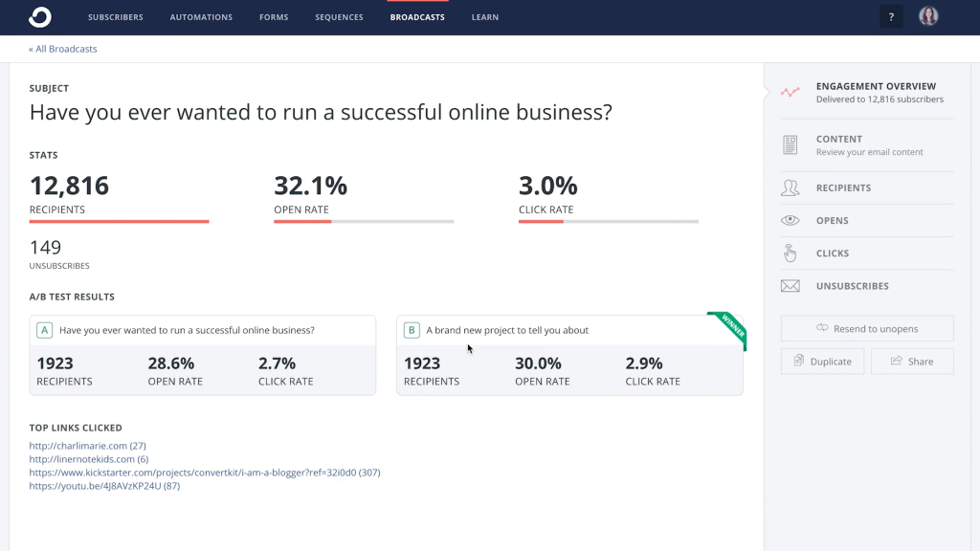Viewport: 980px width, 551px height.
Task: Select the Clicks hand pointer icon
Action: coord(790,253)
